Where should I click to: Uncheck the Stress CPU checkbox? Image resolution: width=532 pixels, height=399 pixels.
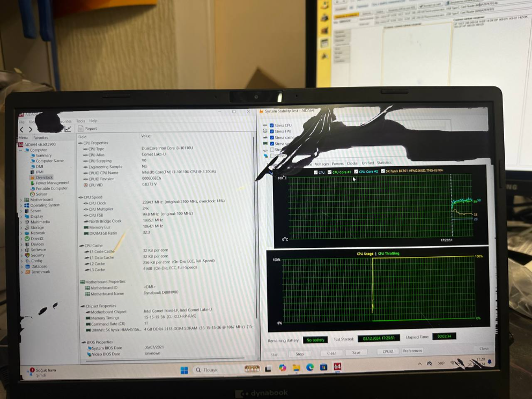(272, 125)
